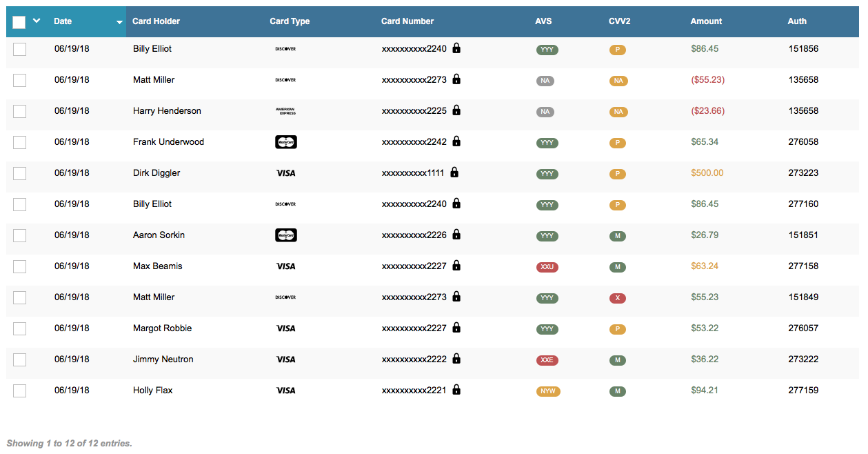Image resolution: width=868 pixels, height=454 pixels.
Task: Click the MasterCard icon for Frank Underwood
Action: point(285,142)
